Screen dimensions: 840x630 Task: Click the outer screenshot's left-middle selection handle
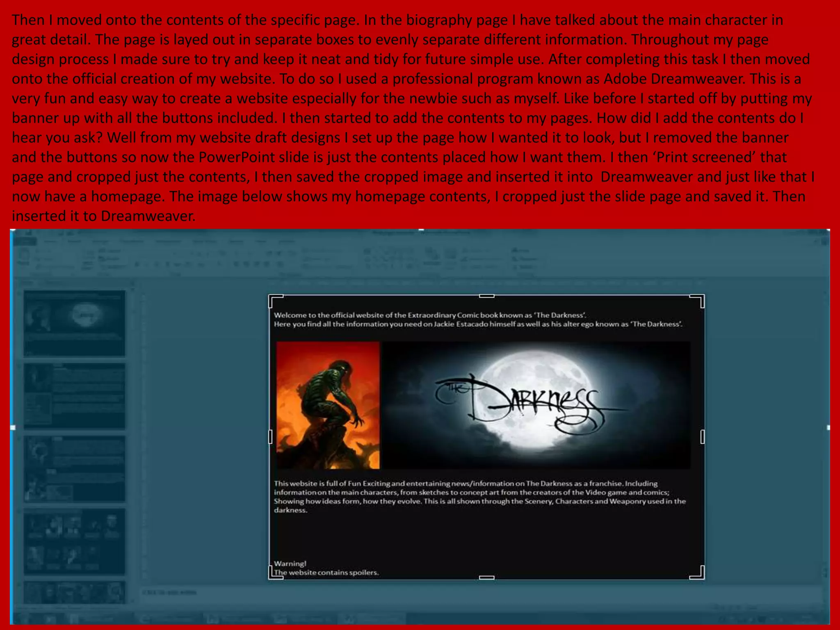point(13,427)
